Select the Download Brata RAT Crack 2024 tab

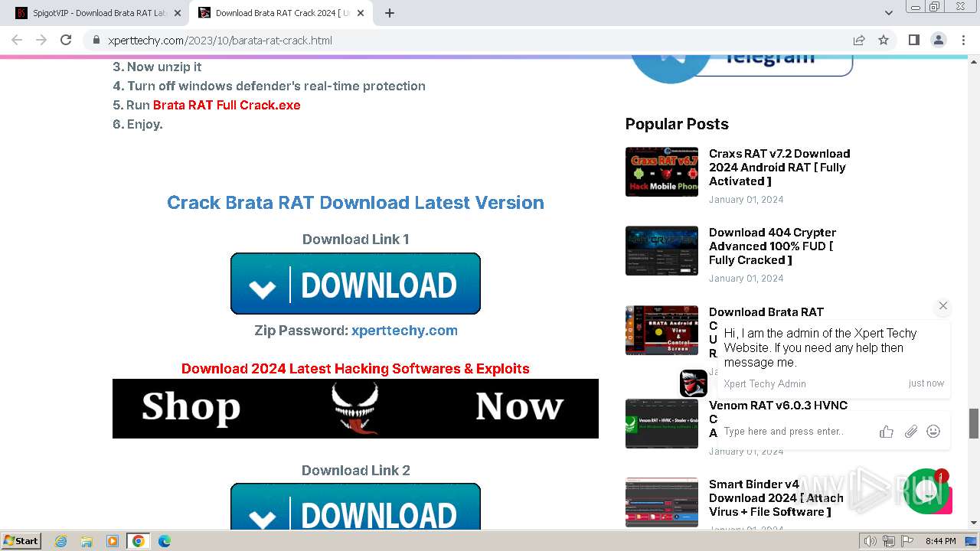pyautogui.click(x=282, y=13)
